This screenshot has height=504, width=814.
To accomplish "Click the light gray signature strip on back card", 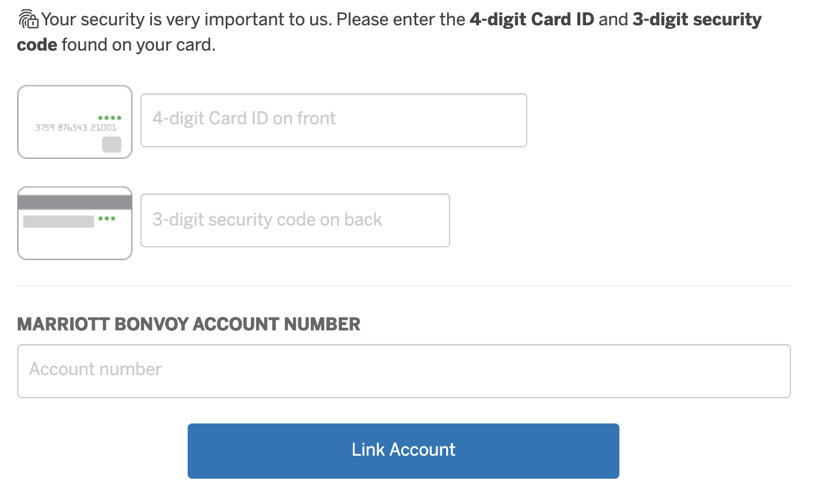I will point(59,222).
